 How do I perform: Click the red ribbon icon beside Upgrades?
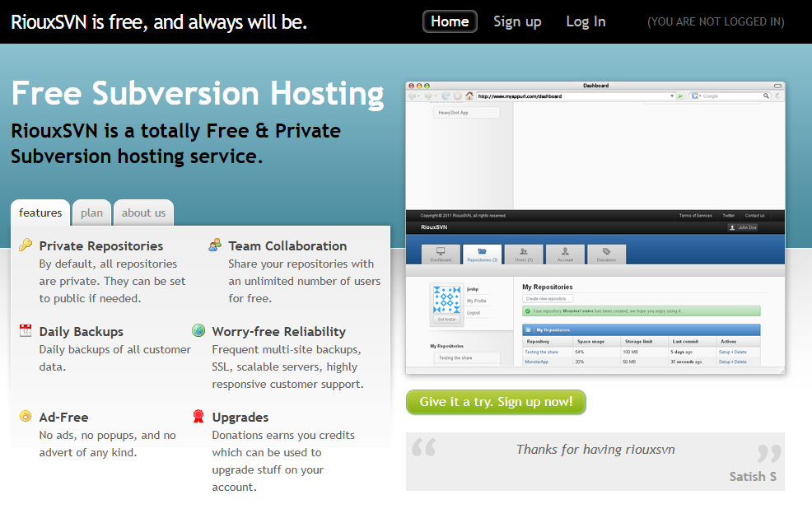point(198,416)
